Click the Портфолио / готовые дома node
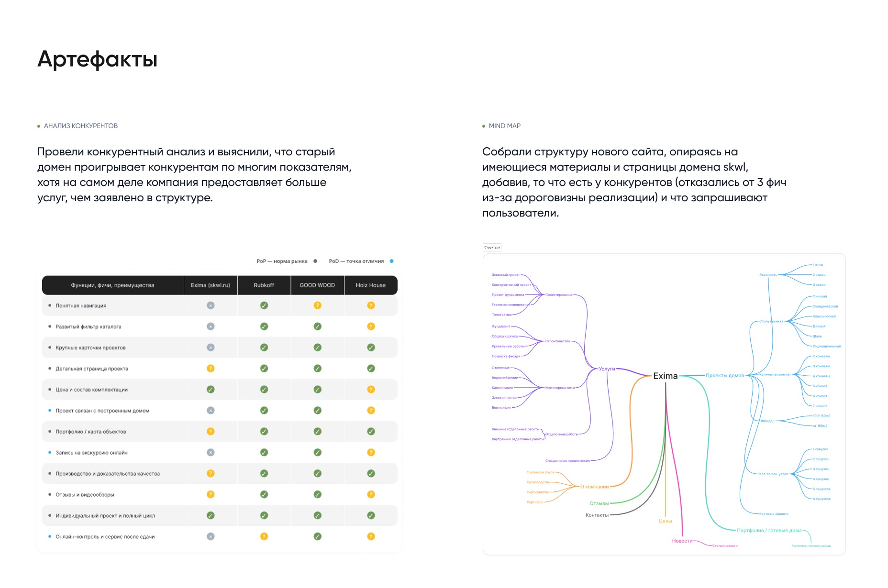The height and width of the screenshot is (588, 888). (769, 531)
